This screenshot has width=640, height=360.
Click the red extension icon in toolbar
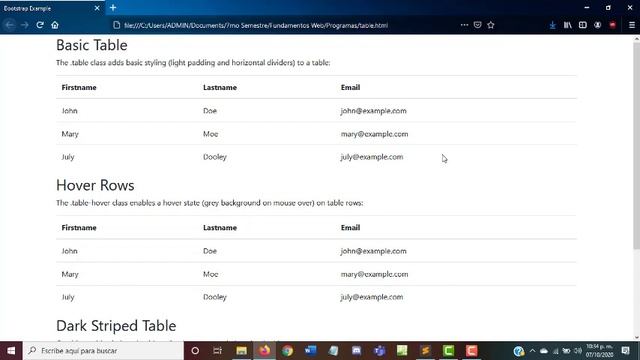pos(613,25)
